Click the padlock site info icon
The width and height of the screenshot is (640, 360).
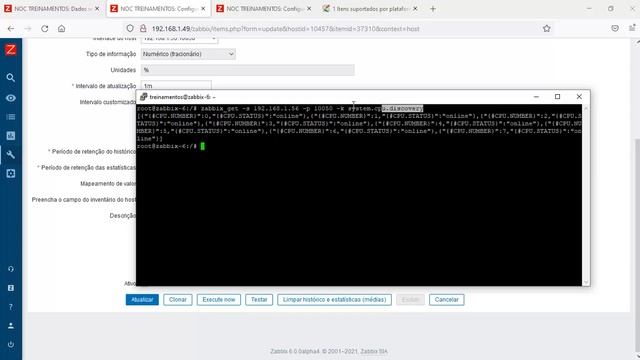[x=143, y=29]
